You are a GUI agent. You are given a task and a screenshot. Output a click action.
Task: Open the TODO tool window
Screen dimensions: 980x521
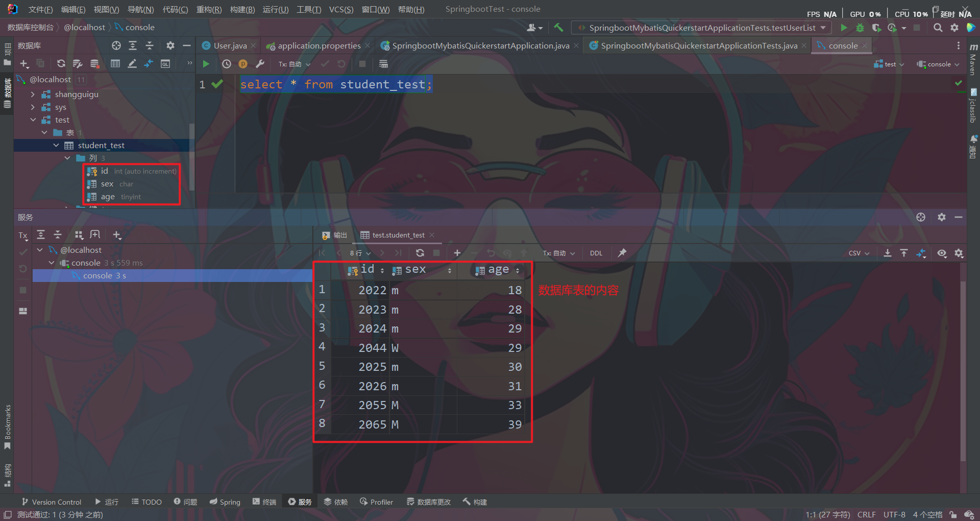pos(147,502)
